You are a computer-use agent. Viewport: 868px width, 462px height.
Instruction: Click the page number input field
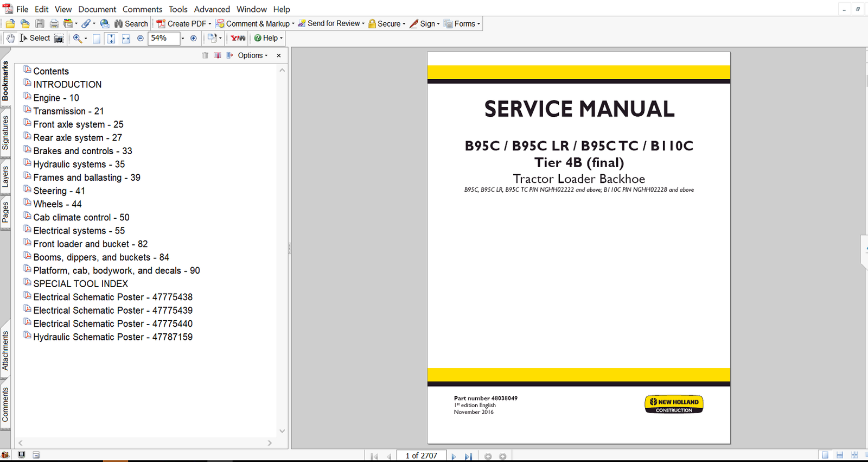click(x=421, y=455)
